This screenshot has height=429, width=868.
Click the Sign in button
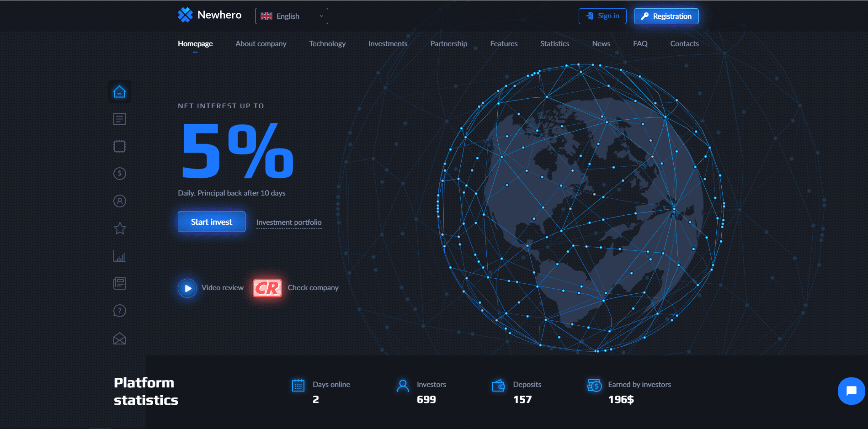(x=602, y=16)
